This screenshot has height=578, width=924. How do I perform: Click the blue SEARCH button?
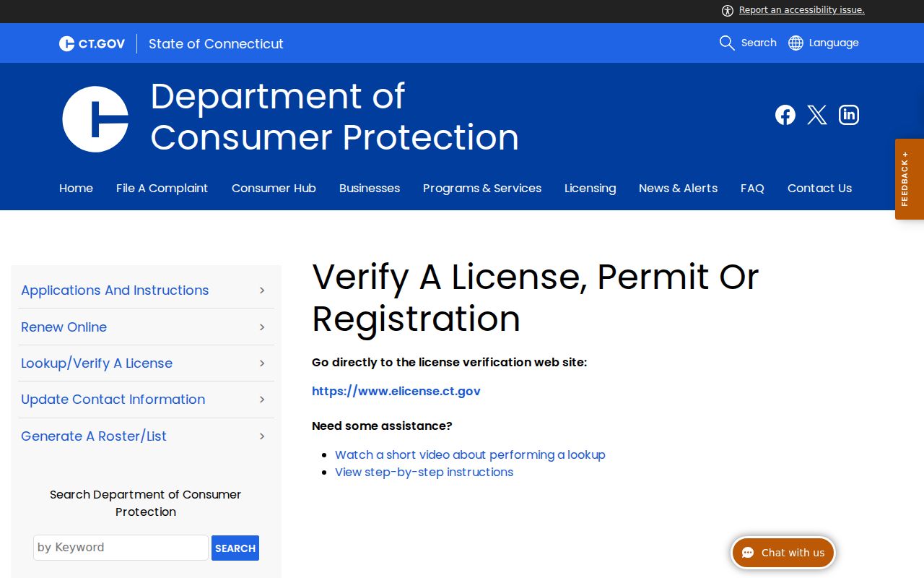pos(235,548)
